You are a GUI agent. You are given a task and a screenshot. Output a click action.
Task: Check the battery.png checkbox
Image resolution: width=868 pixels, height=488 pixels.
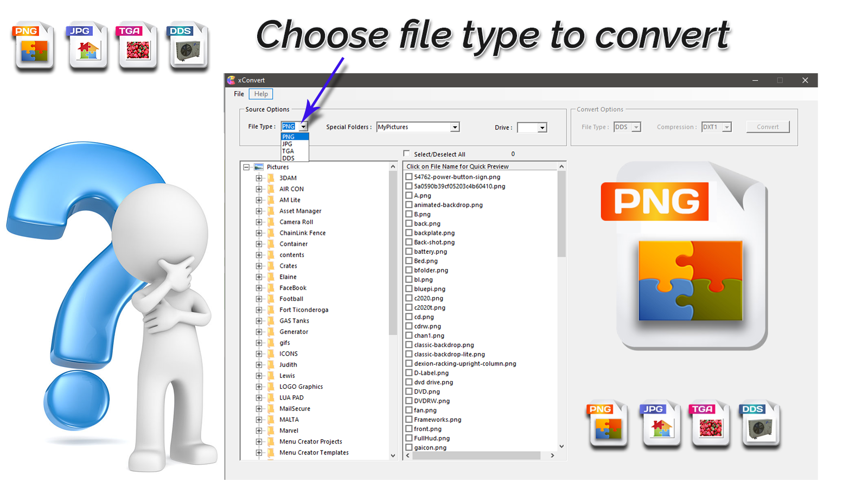409,252
